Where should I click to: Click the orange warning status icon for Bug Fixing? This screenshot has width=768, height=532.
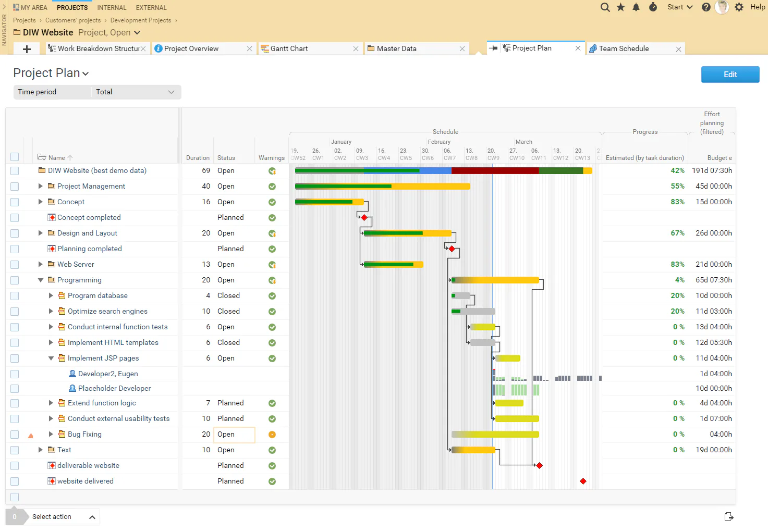tap(272, 435)
